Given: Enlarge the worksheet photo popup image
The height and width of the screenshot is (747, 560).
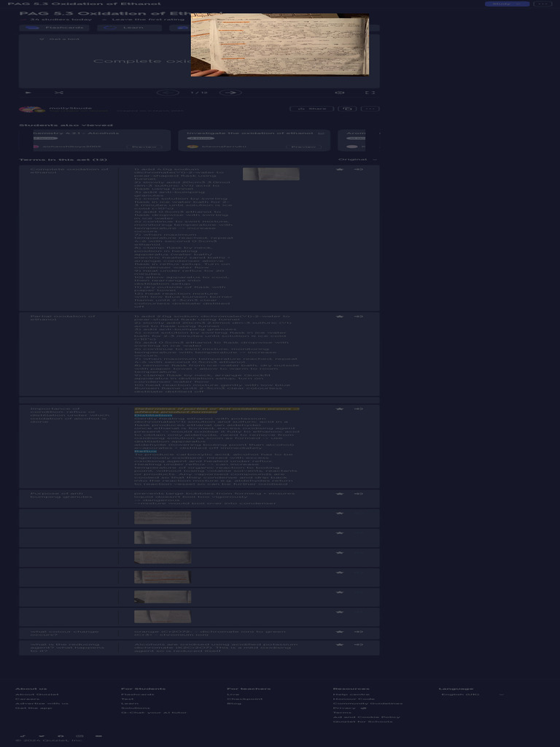Looking at the screenshot, I should coord(280,44).
